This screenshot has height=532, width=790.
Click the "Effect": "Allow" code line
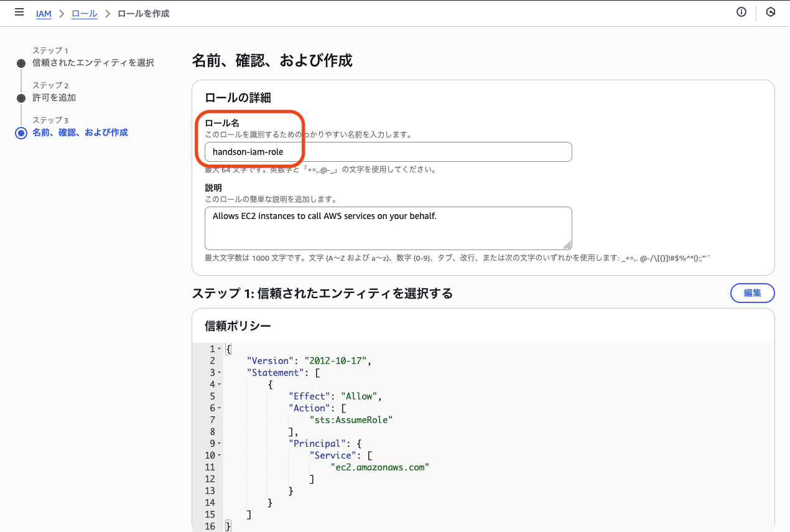point(335,396)
